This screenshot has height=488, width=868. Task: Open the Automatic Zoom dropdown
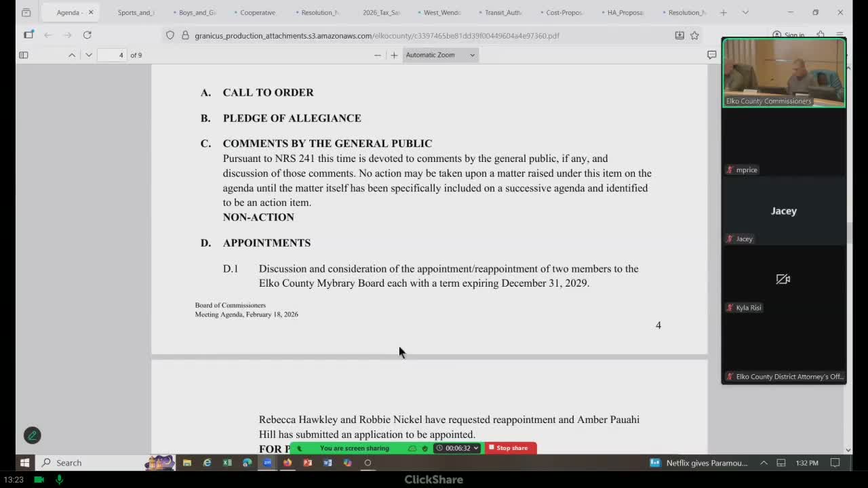(x=441, y=55)
